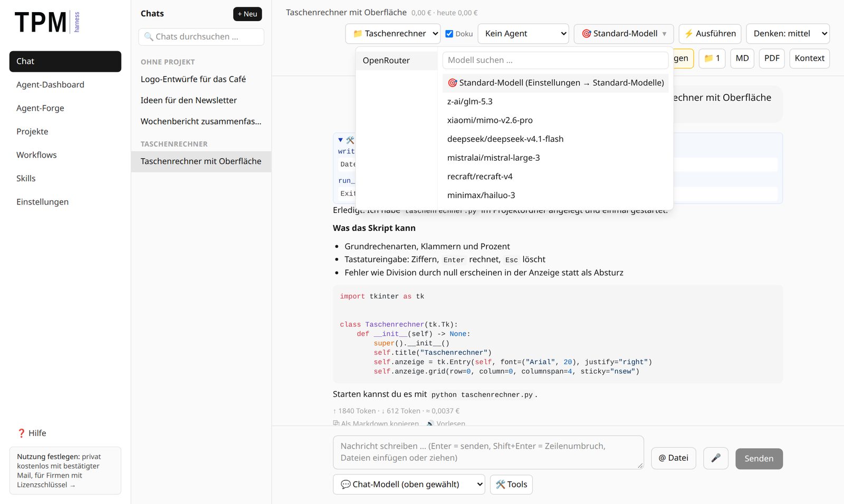844x504 pixels.
Task: Export the chat with the MD button
Action: 742,59
